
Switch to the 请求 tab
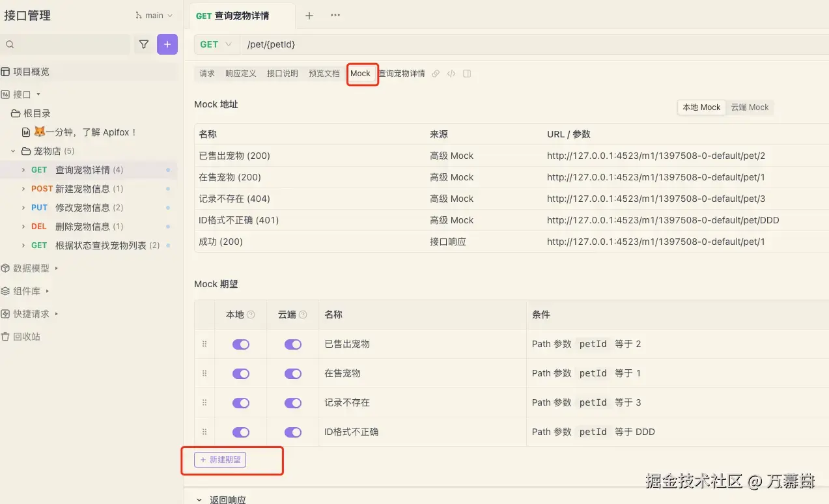[207, 74]
